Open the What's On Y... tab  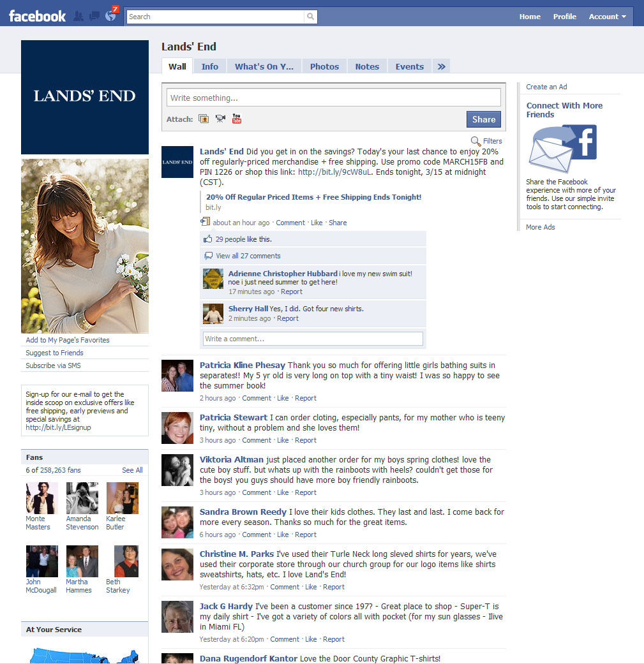(264, 66)
